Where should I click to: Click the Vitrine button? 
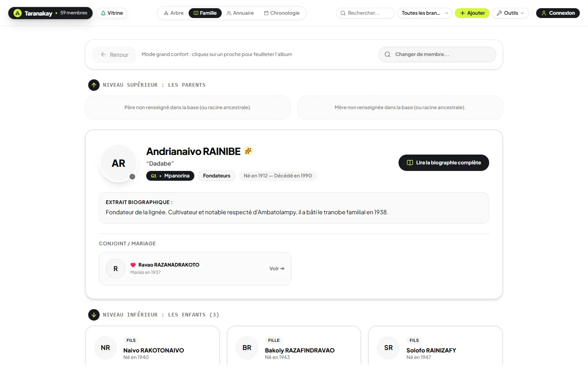tap(112, 13)
